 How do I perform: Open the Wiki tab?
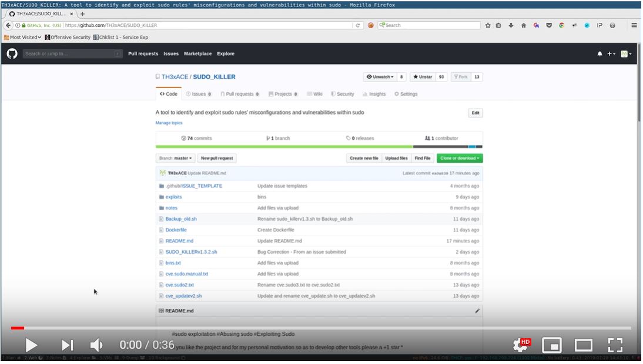pyautogui.click(x=314, y=94)
